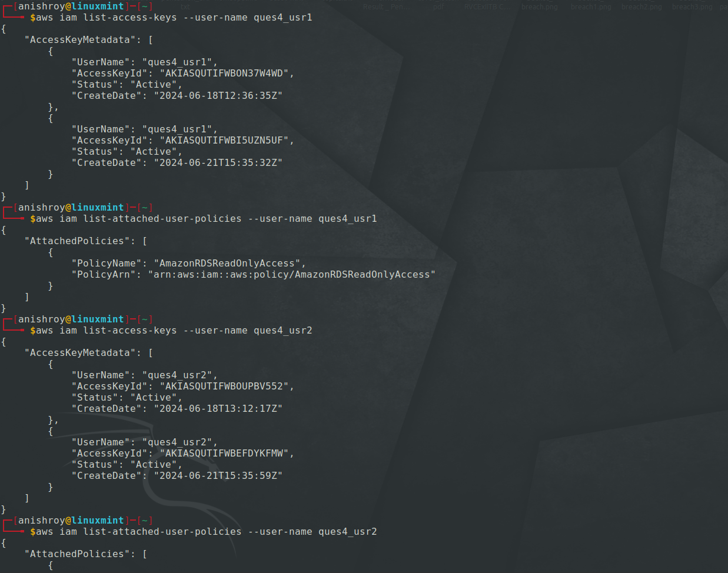Click the PolicyArn value arn:aws:iam::aws:policy/AmazonRDSReadOnlyAccess
Screen dimensions: 728x573
[292, 275]
